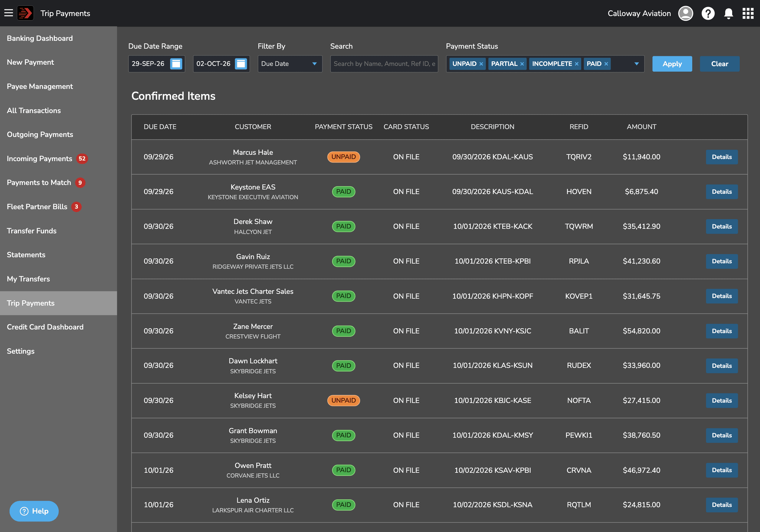Remove the PAID status filter chip
The image size is (760, 532).
tap(606, 64)
